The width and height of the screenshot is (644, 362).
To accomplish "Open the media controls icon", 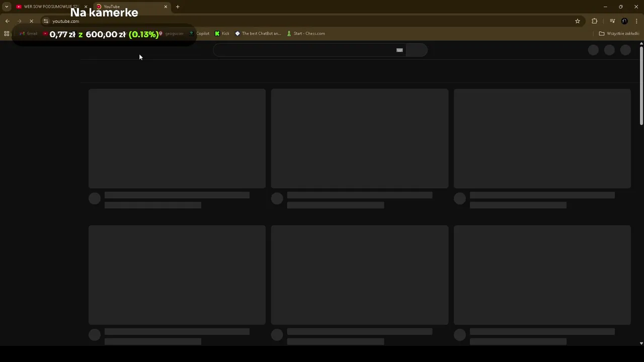I will point(612,21).
